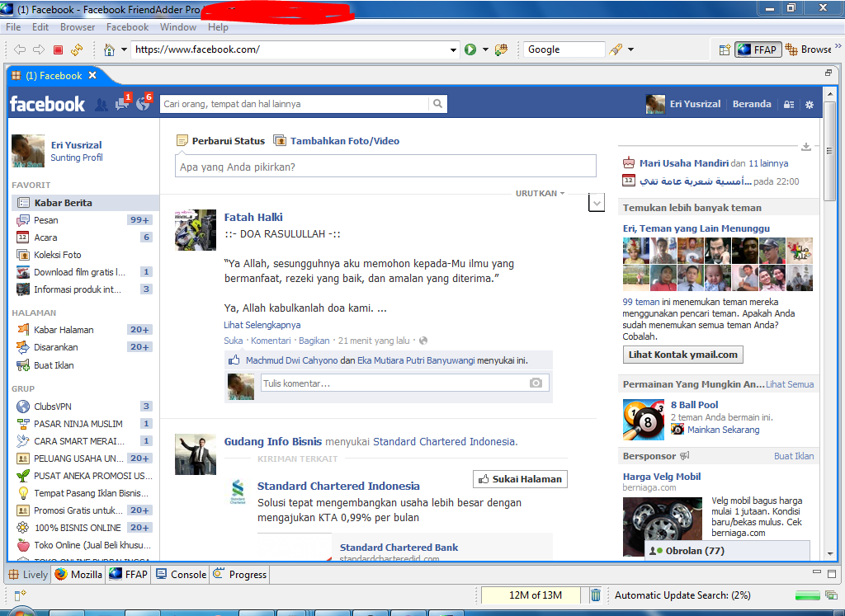Click camera icon in comment box
Image resolution: width=845 pixels, height=616 pixels.
click(x=536, y=383)
